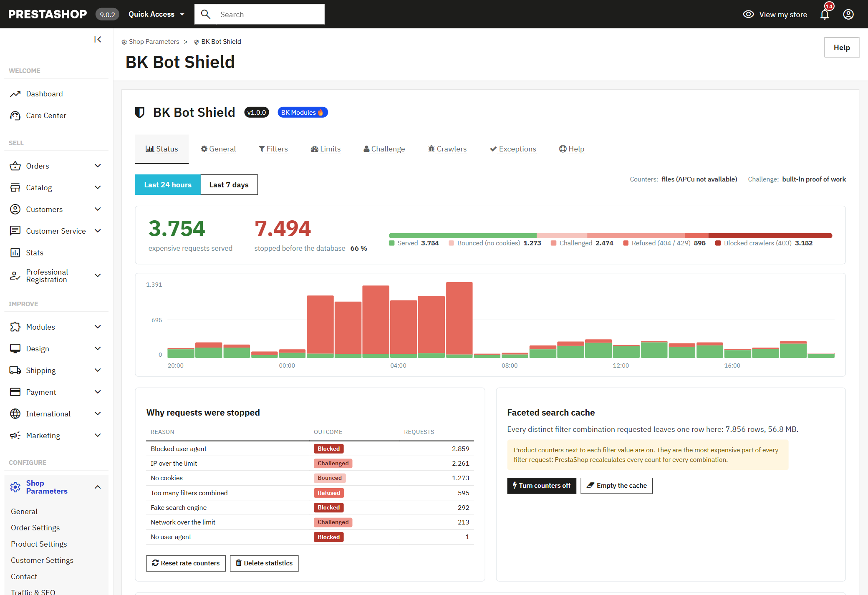The image size is (868, 595).
Task: Click the tallest red bar in the chart
Action: [x=459, y=318]
